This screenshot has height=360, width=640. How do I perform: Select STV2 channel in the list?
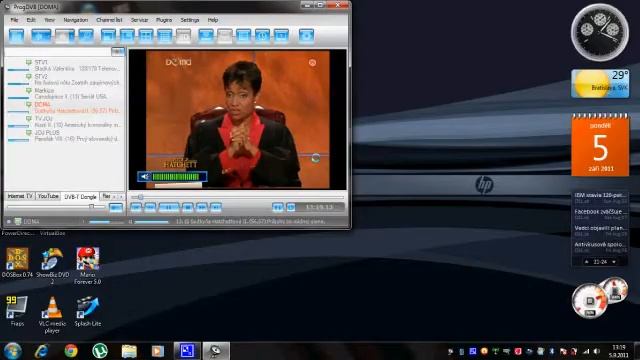tap(64, 80)
